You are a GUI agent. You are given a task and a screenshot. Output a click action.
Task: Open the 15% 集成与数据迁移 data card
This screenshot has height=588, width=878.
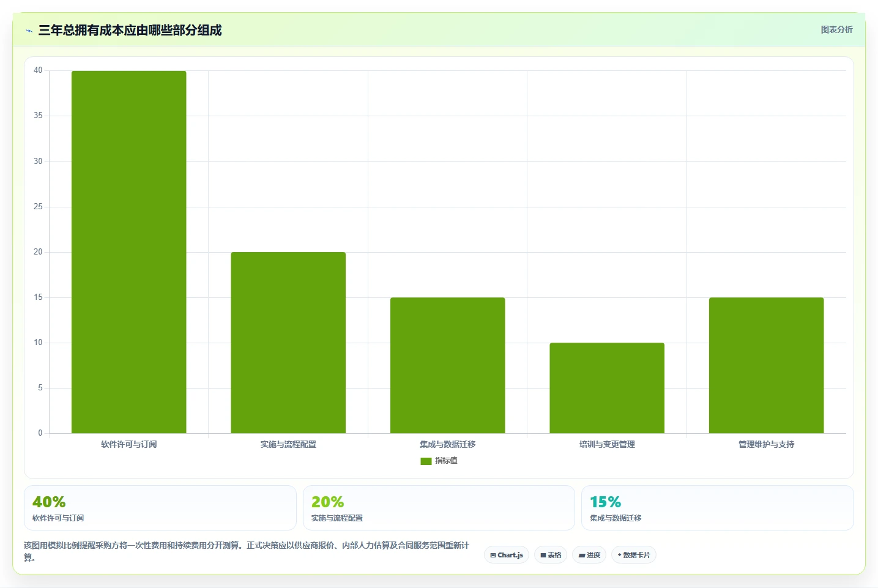(718, 508)
